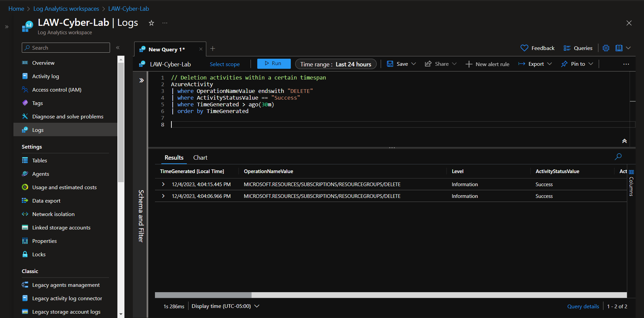
Task: Select the New Query 1 tab
Action: point(166,49)
